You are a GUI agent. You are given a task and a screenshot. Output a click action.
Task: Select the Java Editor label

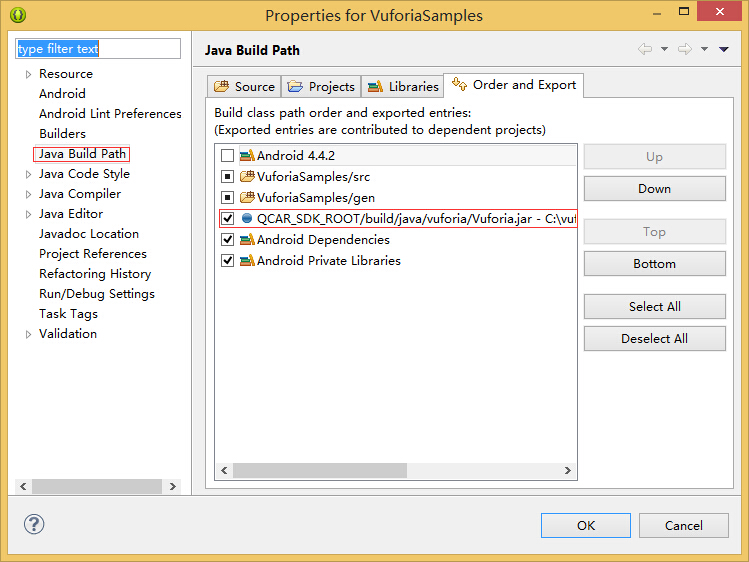click(71, 214)
